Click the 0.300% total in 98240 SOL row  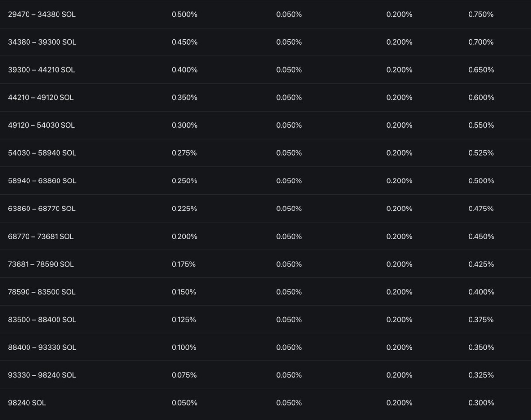click(x=481, y=403)
